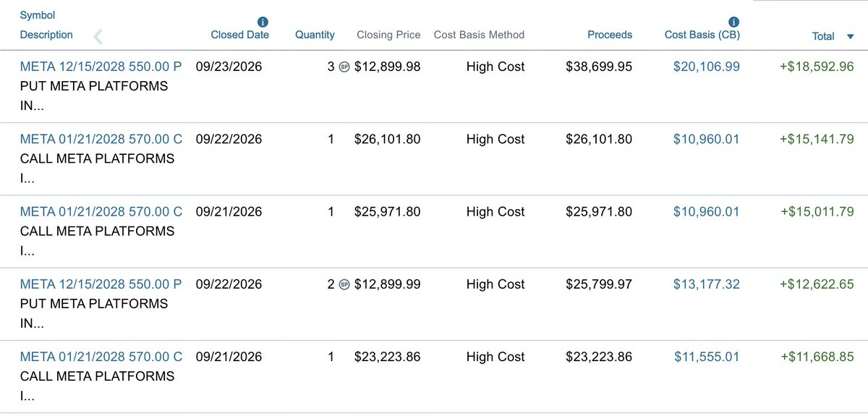Click the closed date 09/23/2026

(229, 67)
